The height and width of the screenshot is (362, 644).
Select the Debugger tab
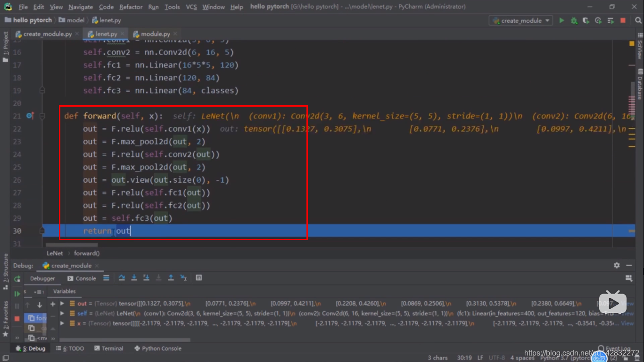pos(42,278)
